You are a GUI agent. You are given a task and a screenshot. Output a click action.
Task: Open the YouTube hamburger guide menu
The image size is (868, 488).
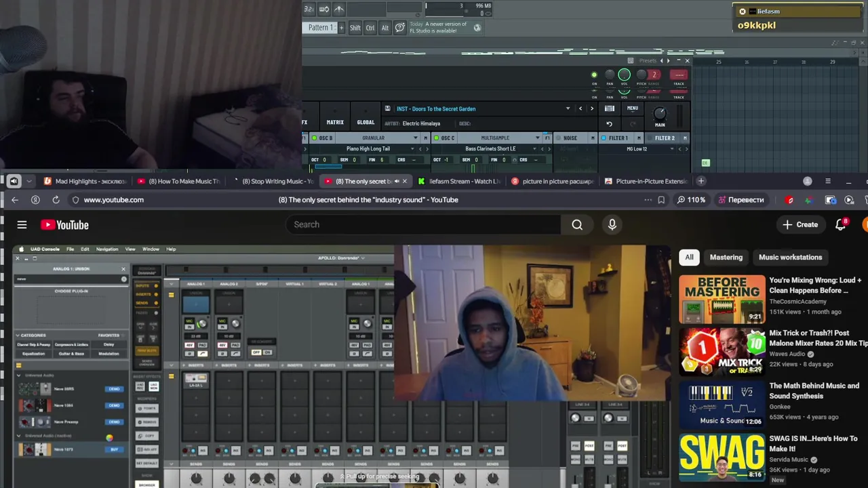pyautogui.click(x=22, y=225)
